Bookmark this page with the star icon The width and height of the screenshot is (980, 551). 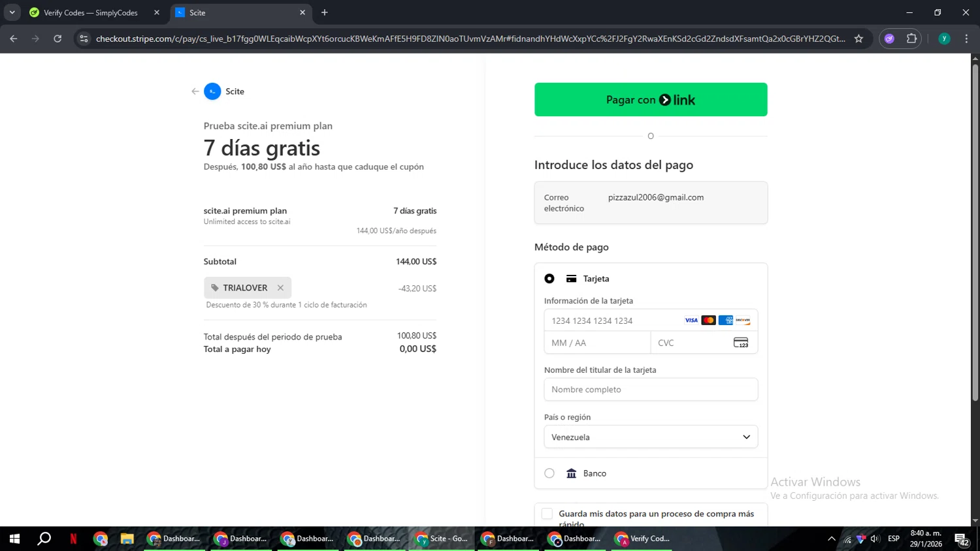(x=858, y=39)
